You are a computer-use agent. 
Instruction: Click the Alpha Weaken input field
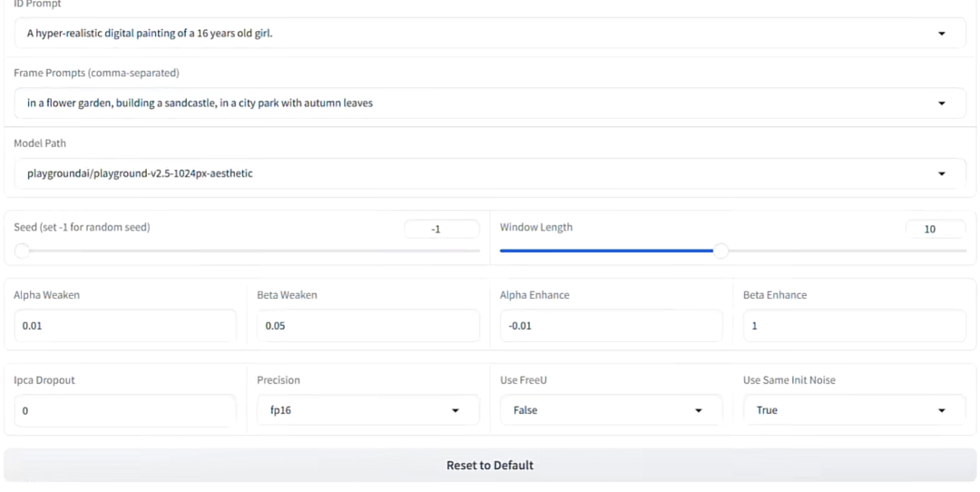125,326
